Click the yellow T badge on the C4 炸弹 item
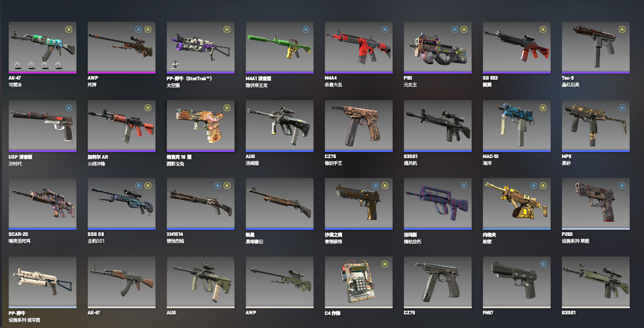This screenshot has width=644, height=328. tap(385, 264)
